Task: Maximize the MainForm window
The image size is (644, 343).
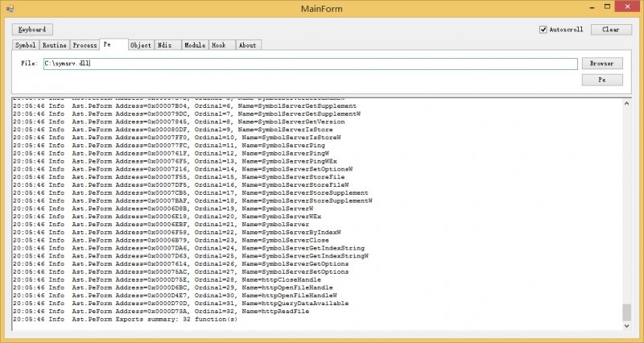Action: pos(607,6)
